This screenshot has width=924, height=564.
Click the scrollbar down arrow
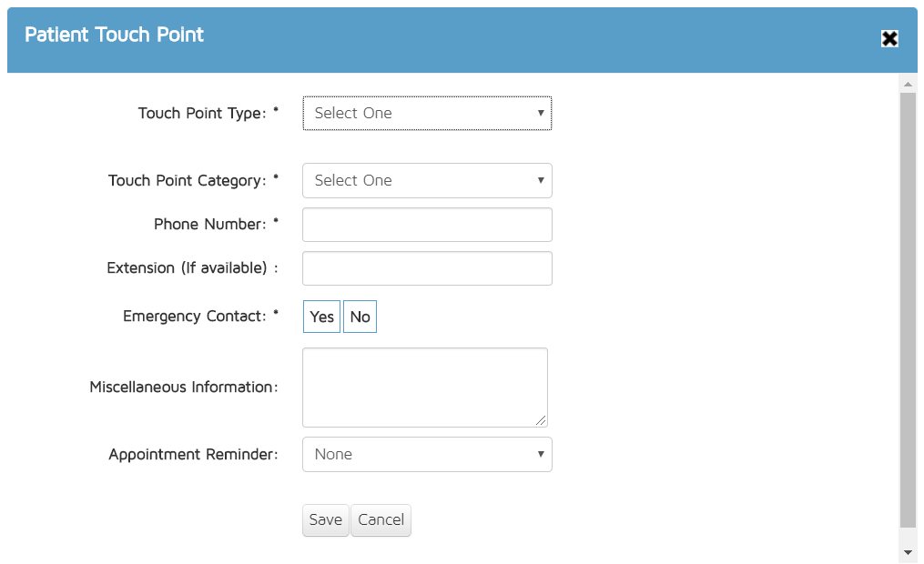(x=908, y=552)
